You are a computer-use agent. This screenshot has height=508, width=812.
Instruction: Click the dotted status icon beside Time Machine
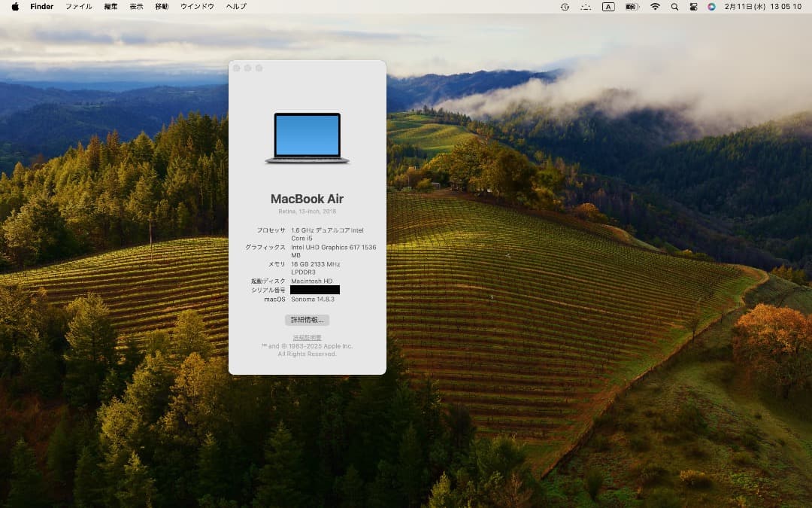coord(587,6)
